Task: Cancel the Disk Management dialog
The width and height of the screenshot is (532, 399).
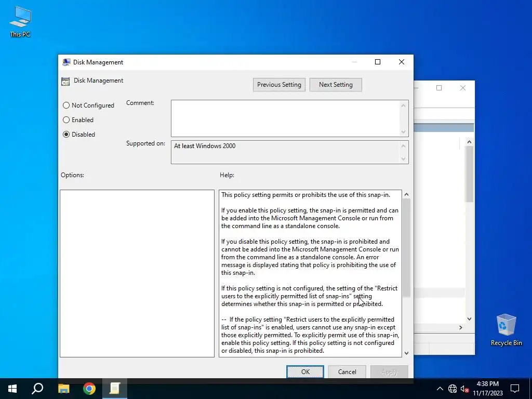Action: pyautogui.click(x=347, y=371)
